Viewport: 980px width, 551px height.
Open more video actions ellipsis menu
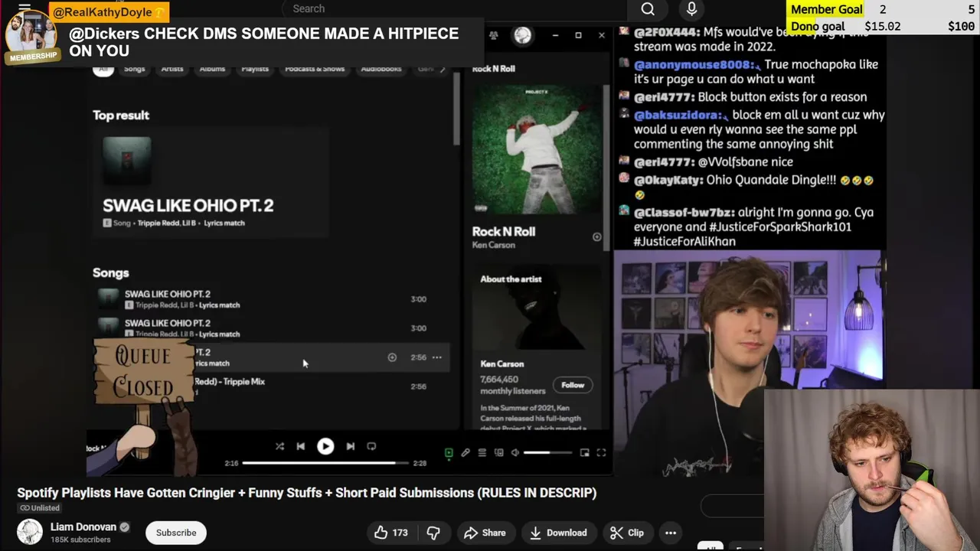[671, 533]
